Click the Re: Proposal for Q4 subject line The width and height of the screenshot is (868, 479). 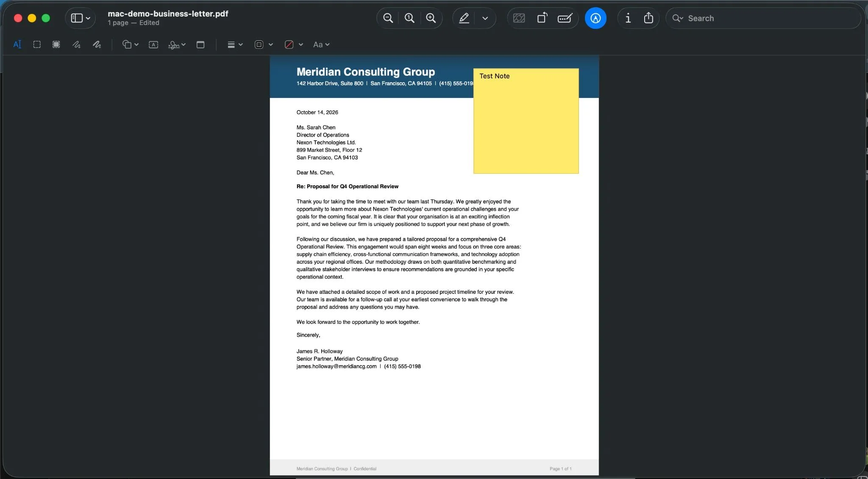coord(347,187)
